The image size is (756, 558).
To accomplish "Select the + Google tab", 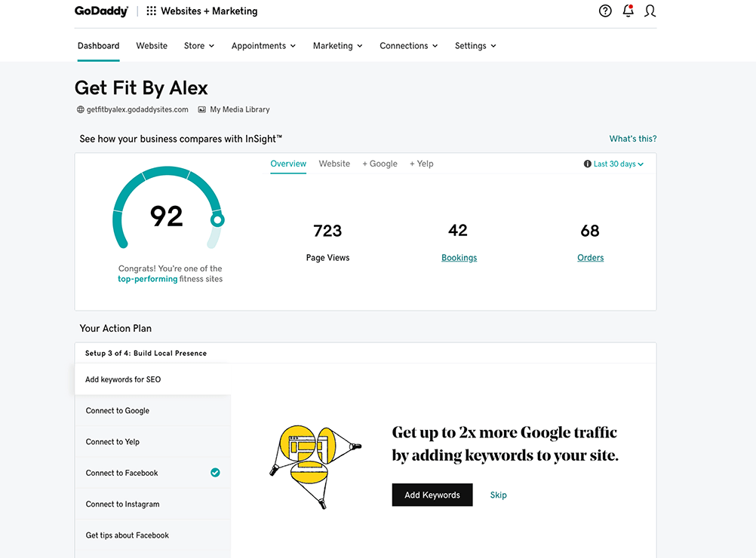I will 380,164.
